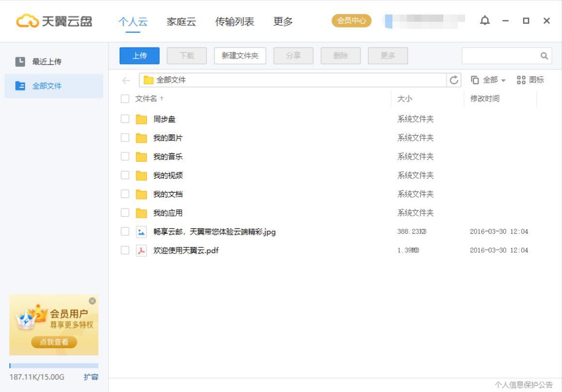Click the storage usage progress bar
The width and height of the screenshot is (562, 392).
(54, 365)
